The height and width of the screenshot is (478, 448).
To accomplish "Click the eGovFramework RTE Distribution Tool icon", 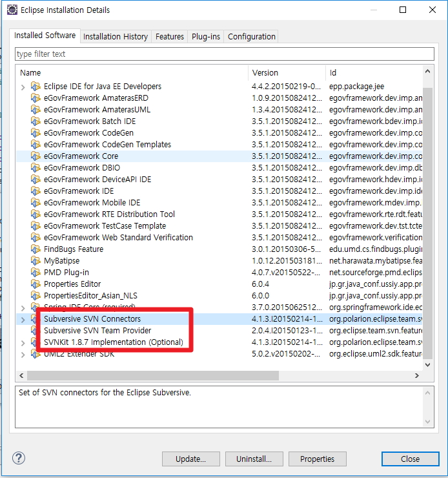I will pos(36,214).
